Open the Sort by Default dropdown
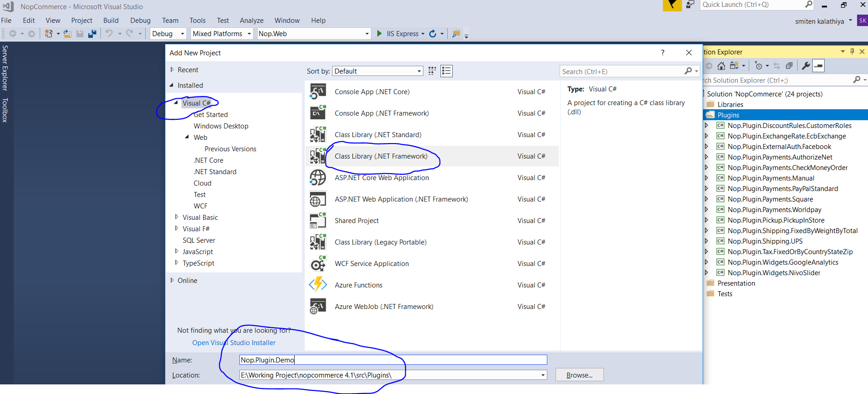 tap(419, 71)
